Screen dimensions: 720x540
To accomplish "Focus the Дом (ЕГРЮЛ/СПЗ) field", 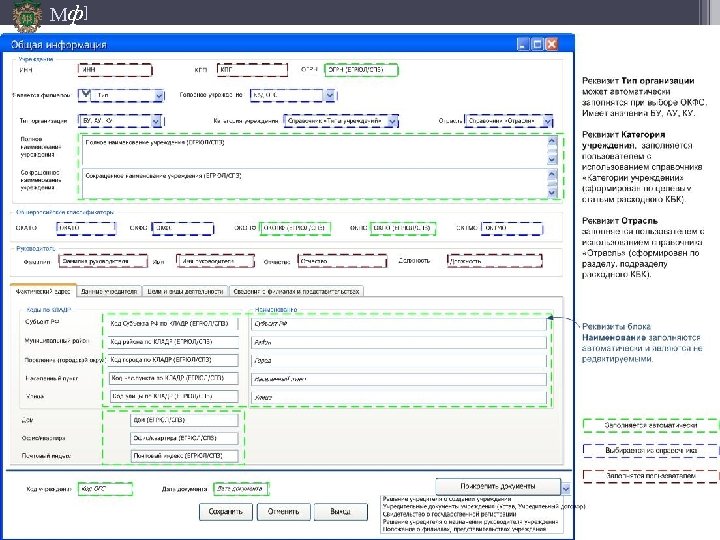I will (x=184, y=420).
